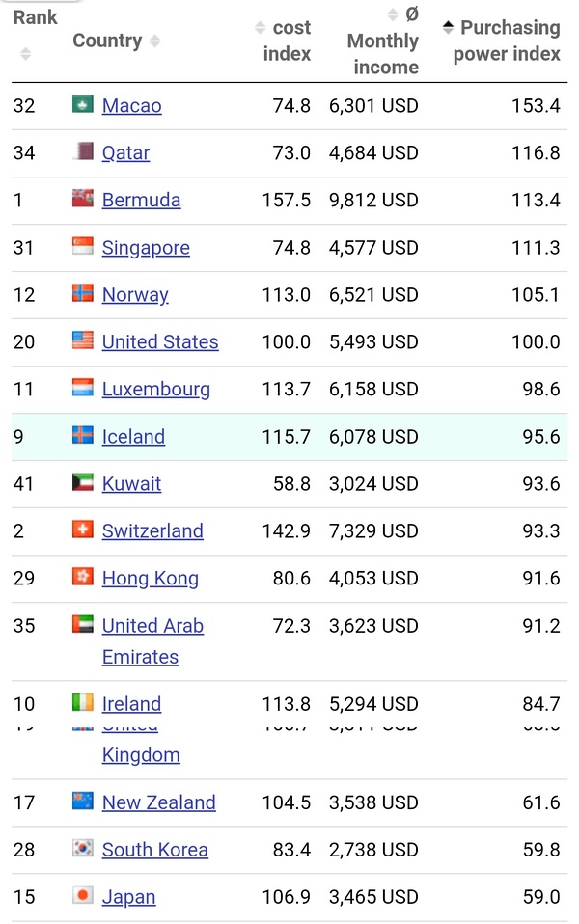Image resolution: width=579 pixels, height=924 pixels.
Task: Open the United Arab Emirates link
Action: pos(152,640)
